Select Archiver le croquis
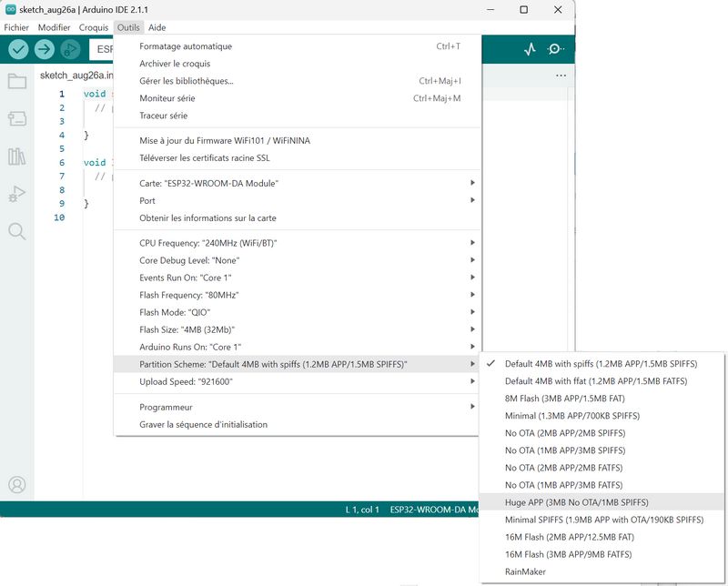 click(298, 64)
